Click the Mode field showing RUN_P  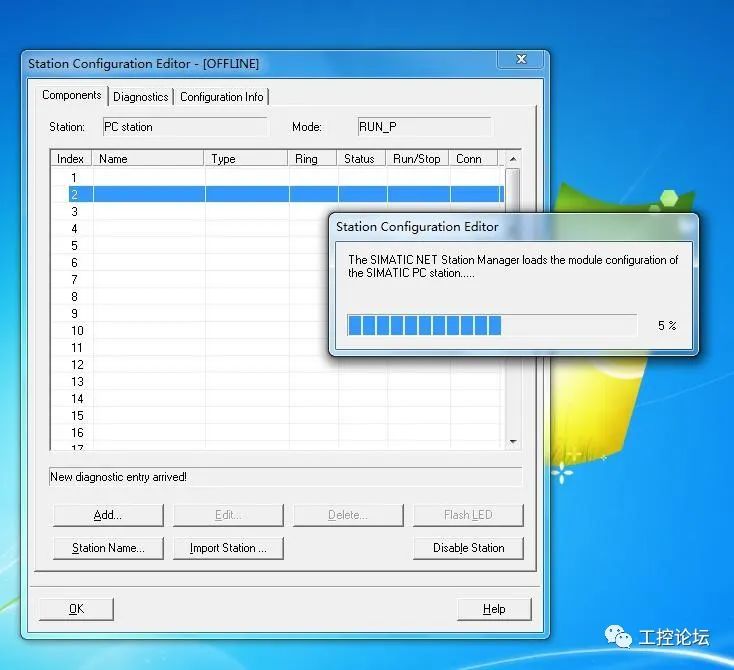tap(425, 127)
